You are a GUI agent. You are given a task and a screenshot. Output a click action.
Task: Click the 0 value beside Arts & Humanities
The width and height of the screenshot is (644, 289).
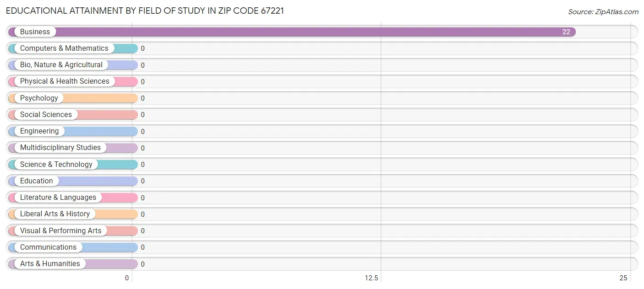tap(142, 264)
